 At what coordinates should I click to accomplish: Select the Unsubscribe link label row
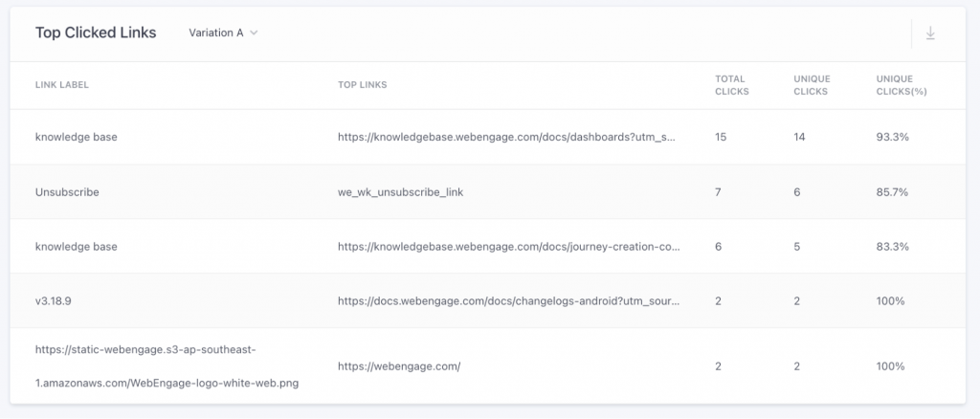[67, 191]
